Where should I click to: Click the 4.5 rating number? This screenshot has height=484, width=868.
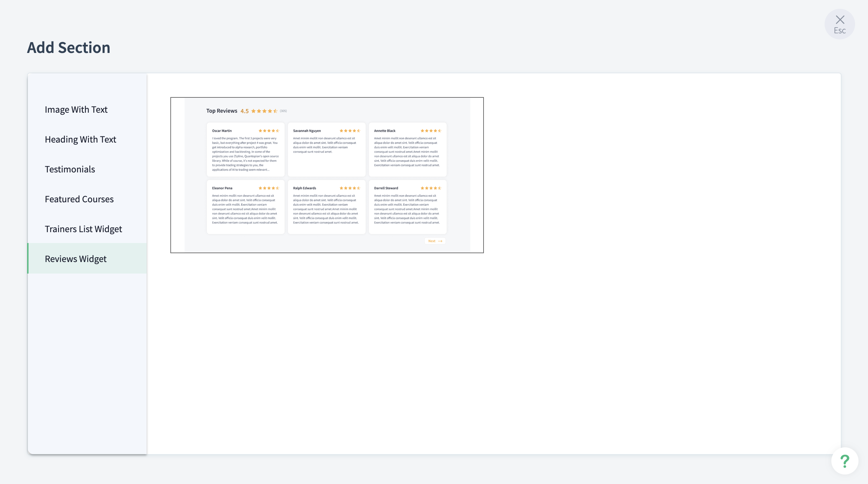(x=244, y=111)
